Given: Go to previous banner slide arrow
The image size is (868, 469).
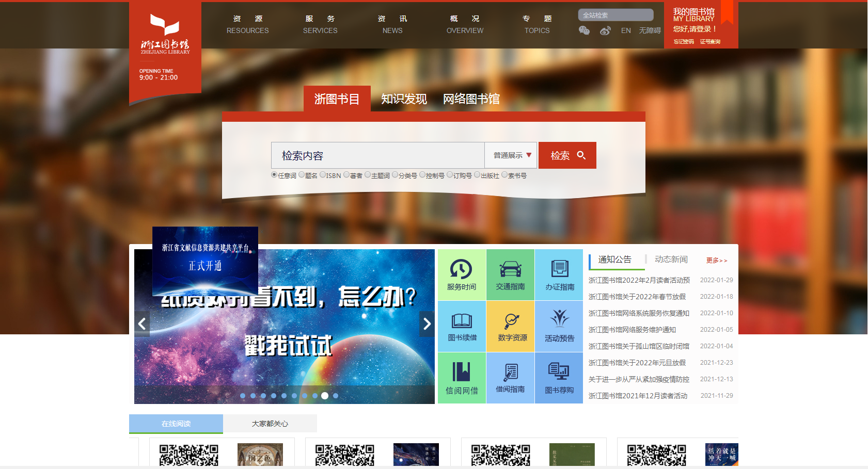Looking at the screenshot, I should pyautogui.click(x=142, y=324).
